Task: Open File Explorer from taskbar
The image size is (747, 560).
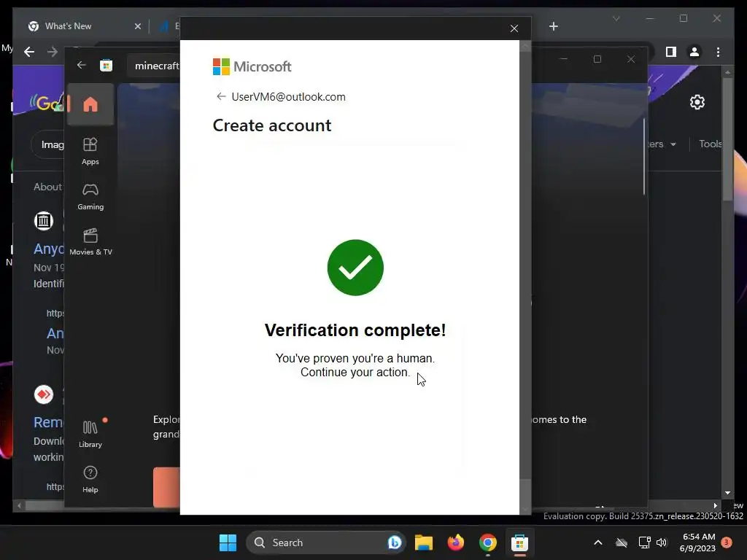Action: [424, 542]
